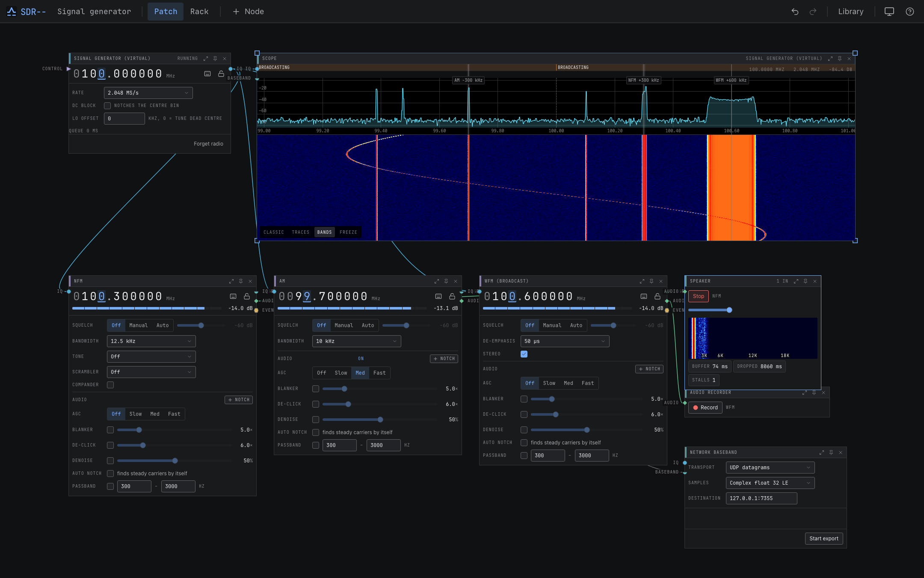Open WFM De-emphasis 50 µs dropdown
924x578 pixels.
click(565, 341)
